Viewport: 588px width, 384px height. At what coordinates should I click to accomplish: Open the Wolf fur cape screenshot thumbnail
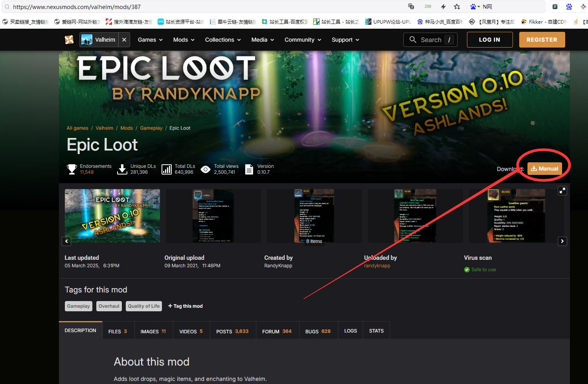415,216
